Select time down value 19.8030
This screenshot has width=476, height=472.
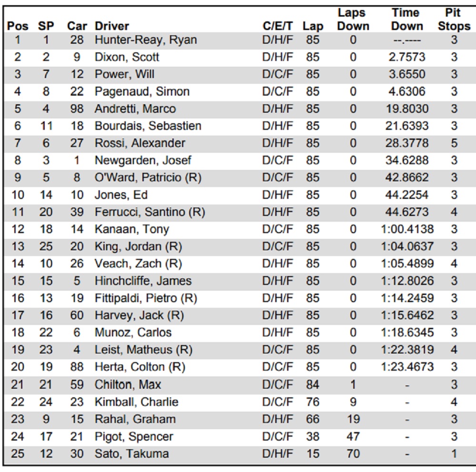pos(407,109)
